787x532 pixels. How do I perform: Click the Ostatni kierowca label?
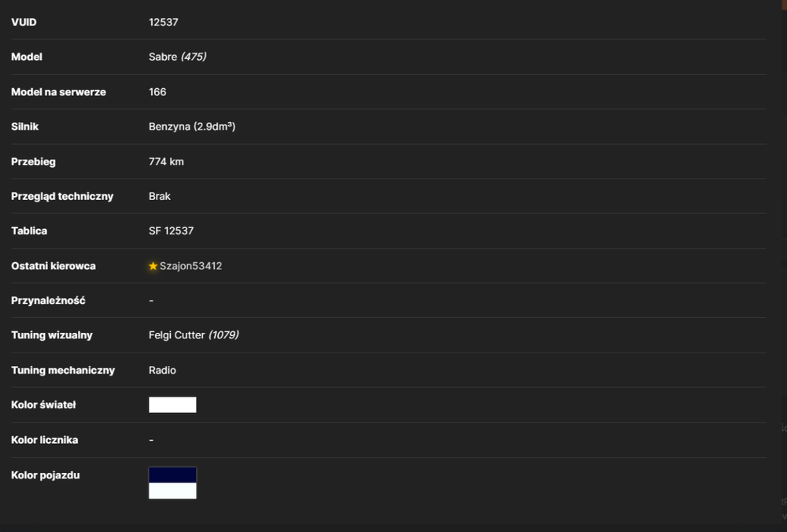54,266
